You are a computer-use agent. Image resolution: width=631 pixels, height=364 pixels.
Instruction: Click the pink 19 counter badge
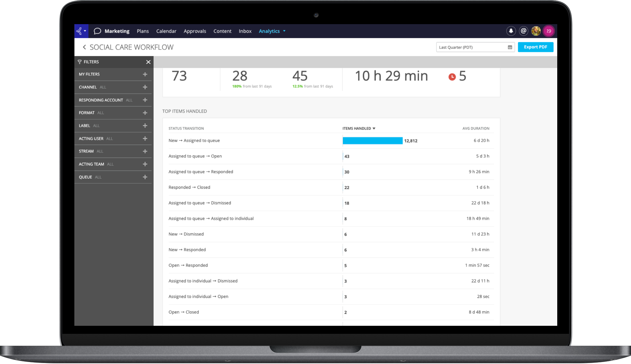coord(549,31)
